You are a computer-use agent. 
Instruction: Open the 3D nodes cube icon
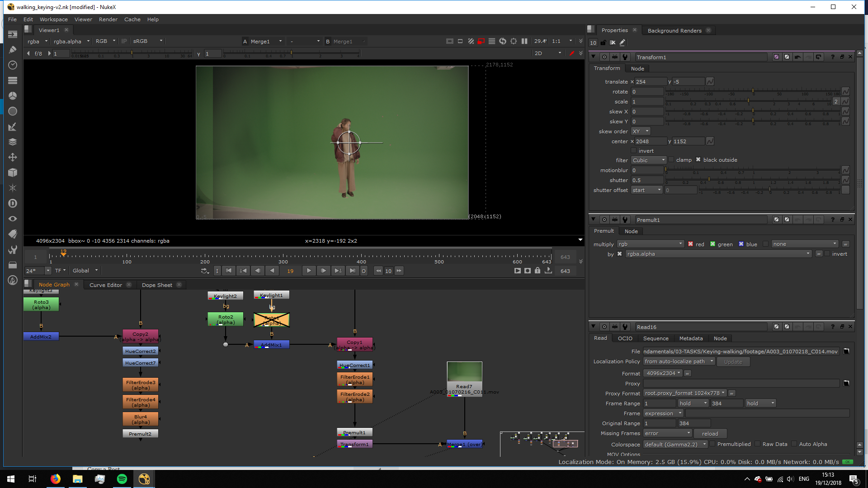click(13, 173)
